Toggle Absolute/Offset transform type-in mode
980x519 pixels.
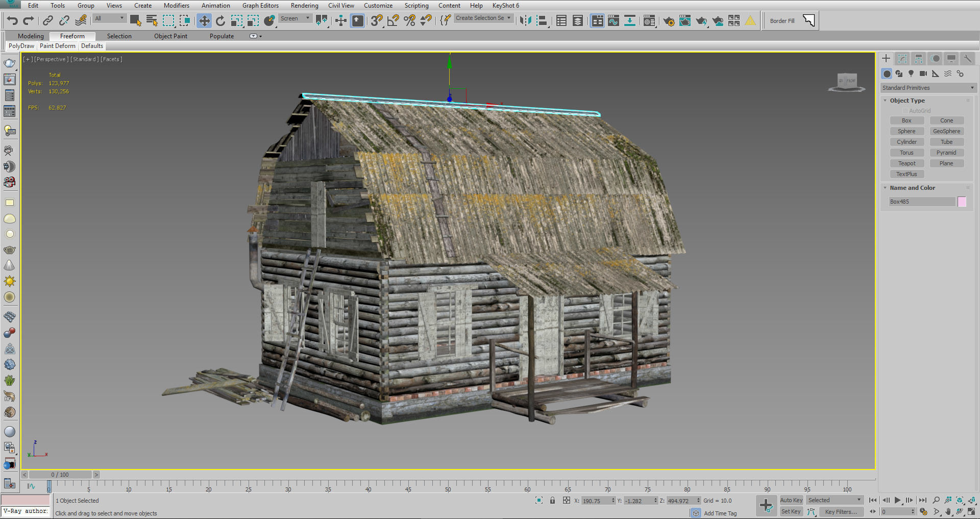pyautogui.click(x=566, y=500)
